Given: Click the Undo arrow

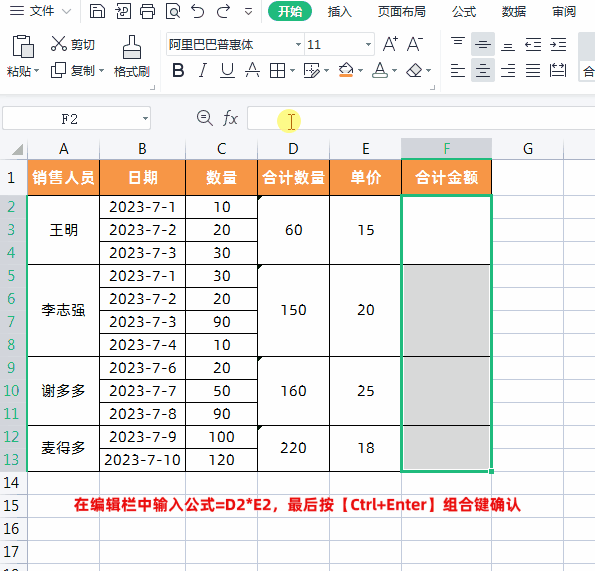Looking at the screenshot, I should click(197, 11).
